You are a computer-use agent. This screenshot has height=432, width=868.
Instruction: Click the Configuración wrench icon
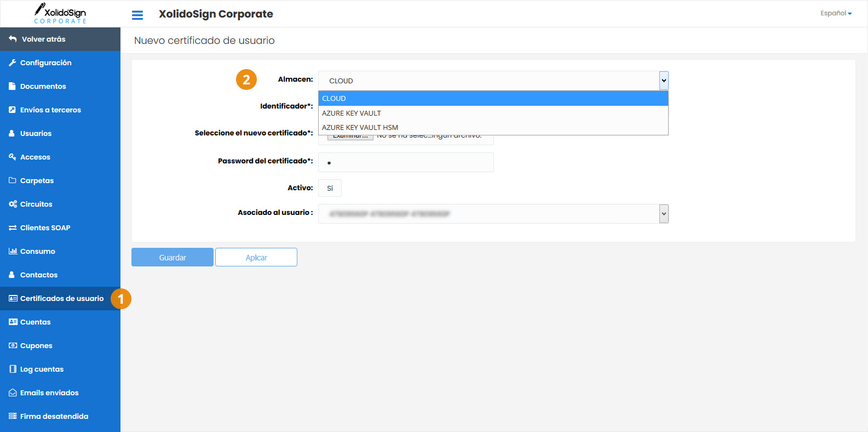click(12, 63)
